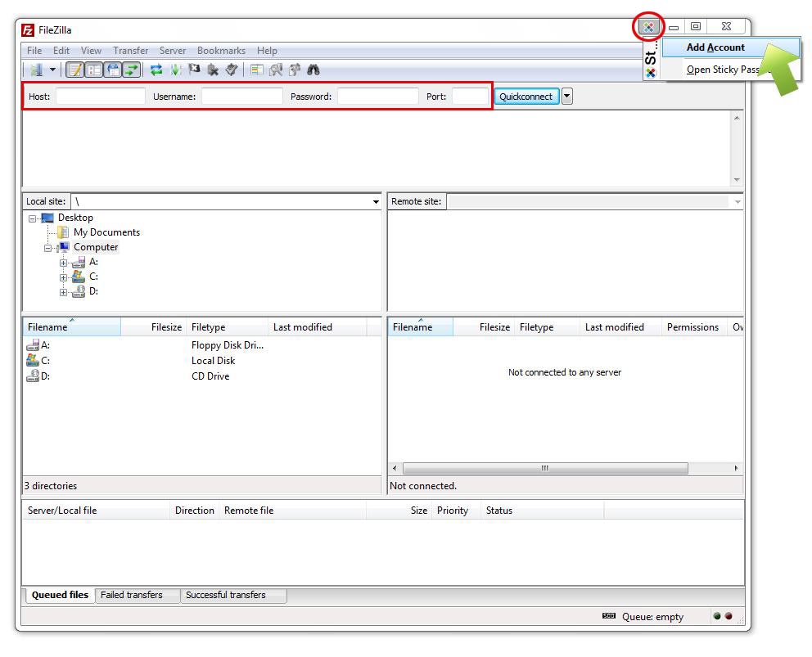Open the View menu
This screenshot has width=812, height=657.
[91, 51]
